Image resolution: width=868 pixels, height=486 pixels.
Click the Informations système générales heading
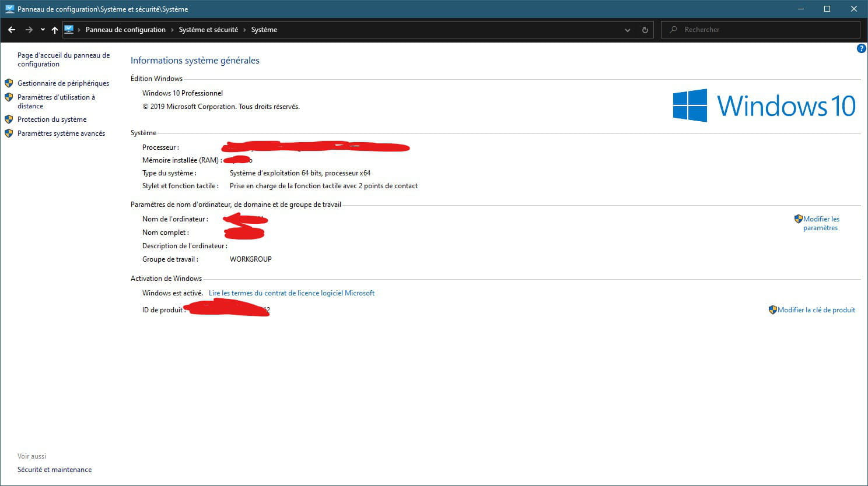click(195, 61)
